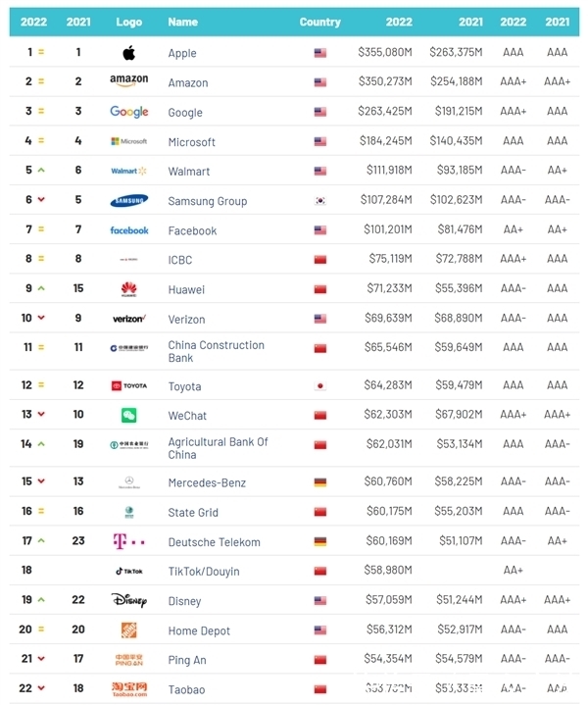
Task: Click Facebook's $101,201M value
Action: coord(385,230)
